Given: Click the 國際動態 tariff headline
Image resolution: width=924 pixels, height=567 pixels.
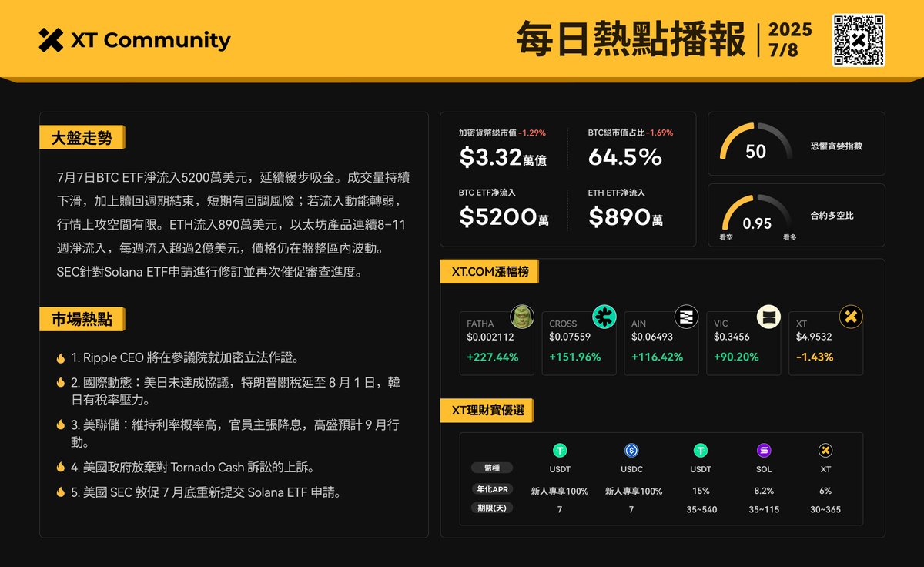Looking at the screenshot, I should coord(236,391).
